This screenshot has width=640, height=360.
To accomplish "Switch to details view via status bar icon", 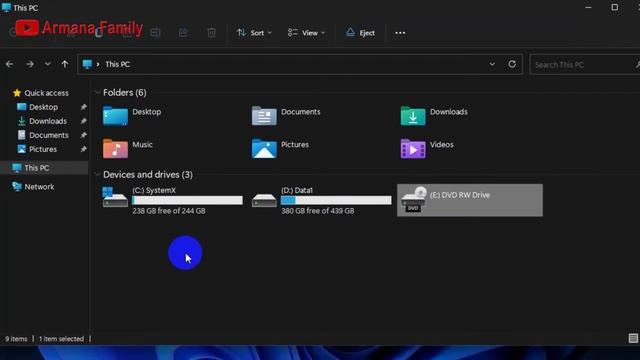I will tap(633, 338).
